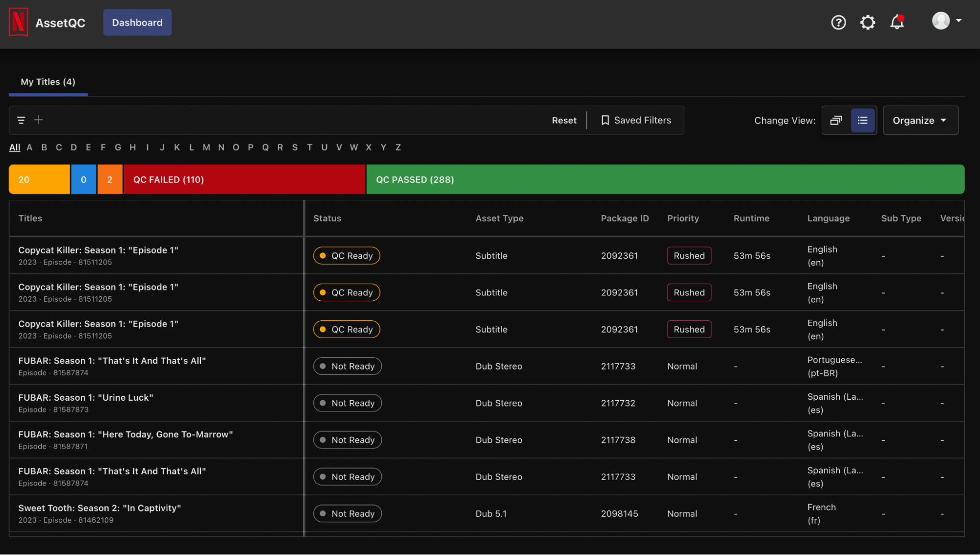This screenshot has width=980, height=555.
Task: Open the Organize dropdown
Action: pyautogui.click(x=920, y=120)
